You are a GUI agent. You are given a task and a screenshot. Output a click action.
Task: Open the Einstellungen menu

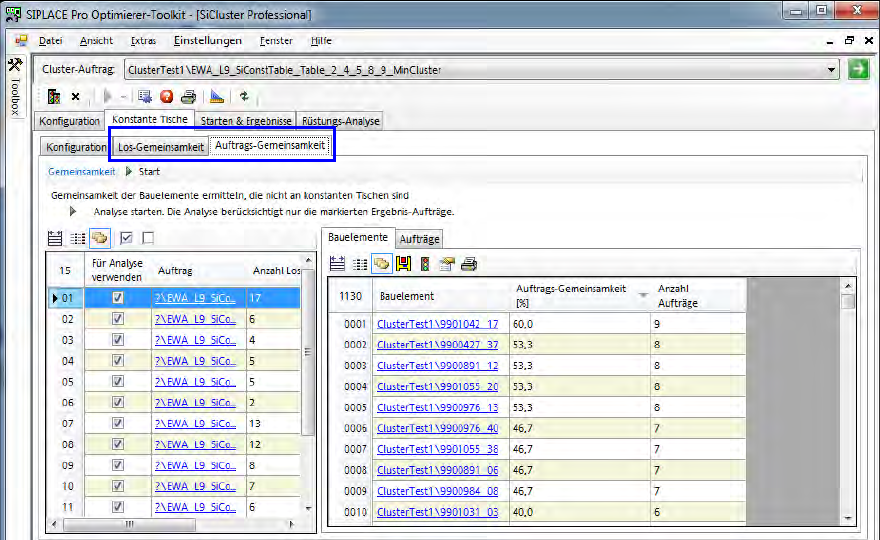(x=207, y=41)
